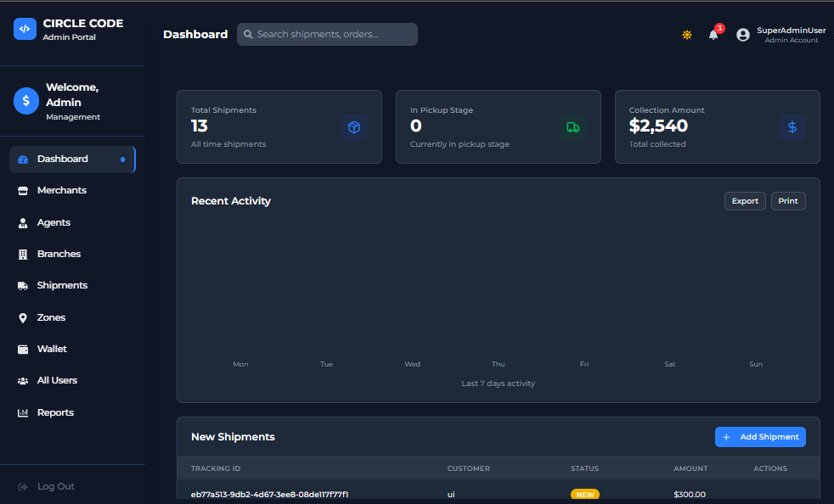834x504 pixels.
Task: Toggle light mode with sun icon
Action: coord(687,35)
